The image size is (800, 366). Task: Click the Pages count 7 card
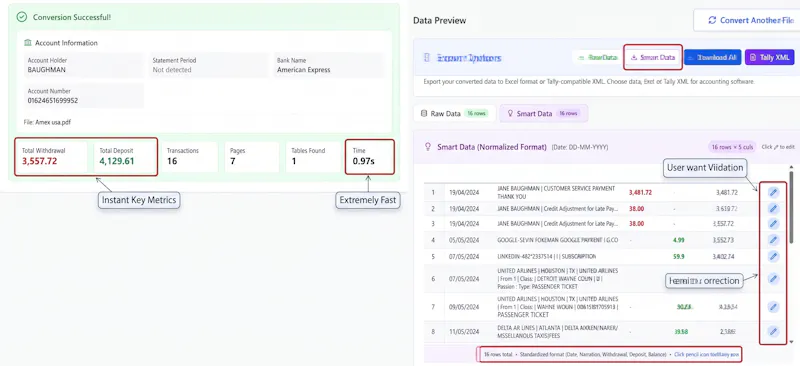pyautogui.click(x=252, y=157)
